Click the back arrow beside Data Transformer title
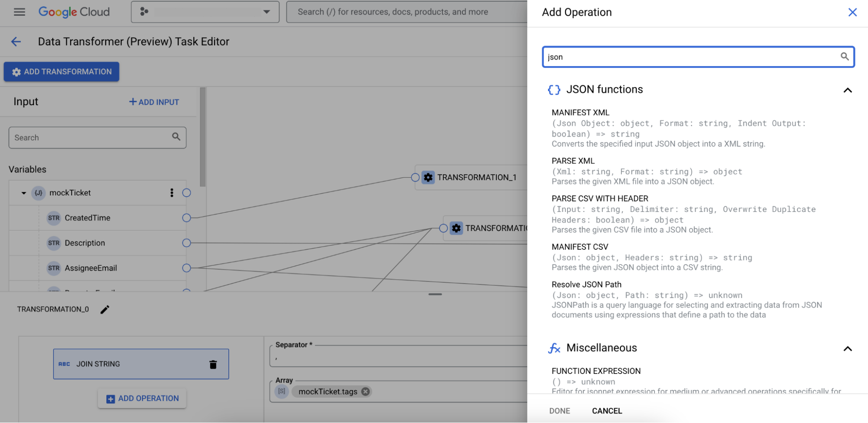The width and height of the screenshot is (868, 423). pyautogui.click(x=16, y=41)
